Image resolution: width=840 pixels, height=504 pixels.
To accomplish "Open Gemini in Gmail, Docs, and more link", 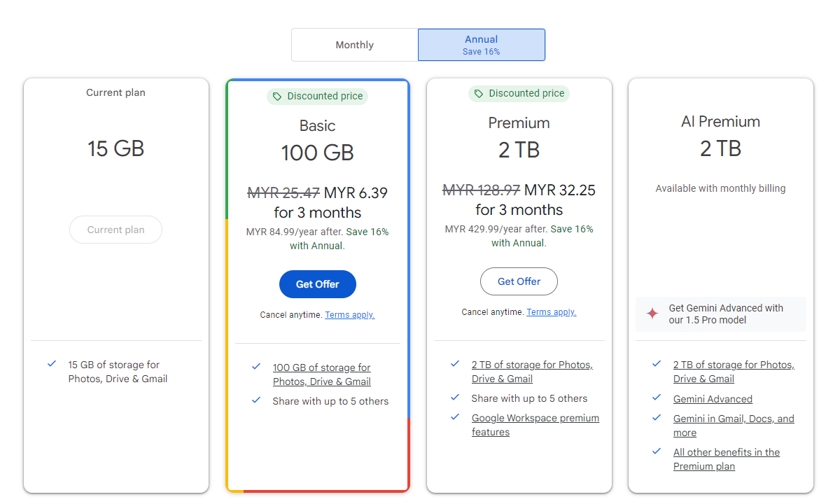I will (734, 426).
